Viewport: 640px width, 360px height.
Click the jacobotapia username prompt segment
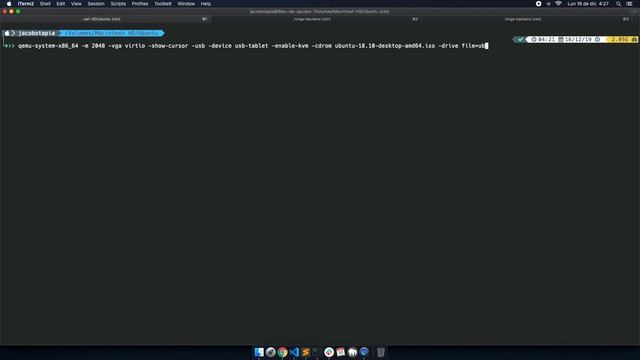click(37, 33)
